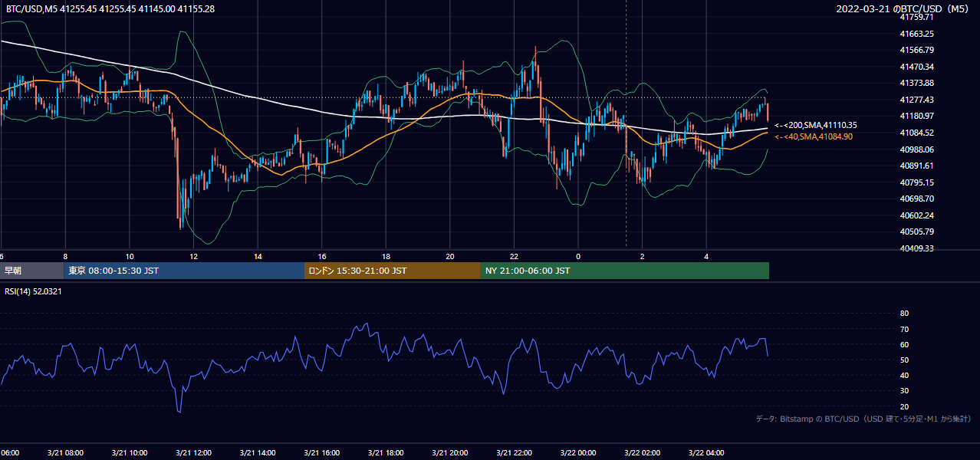
Task: Click the 3/22 04:00 time label
Action: pyautogui.click(x=706, y=453)
